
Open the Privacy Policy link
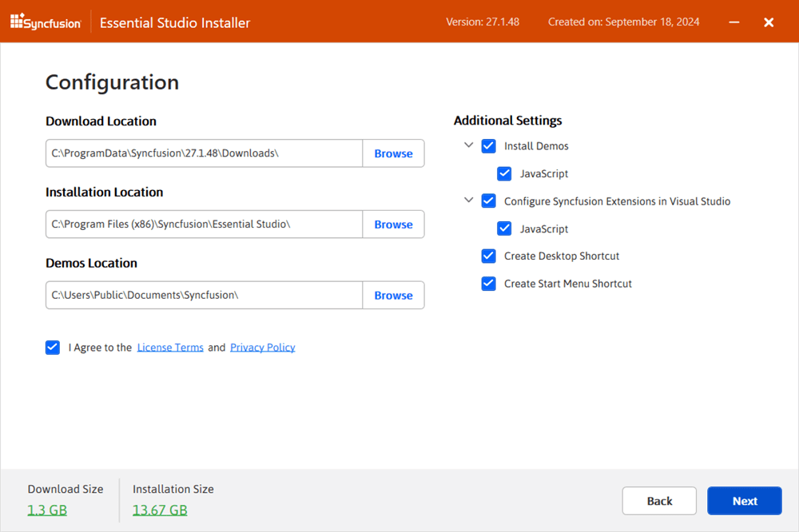(x=262, y=347)
